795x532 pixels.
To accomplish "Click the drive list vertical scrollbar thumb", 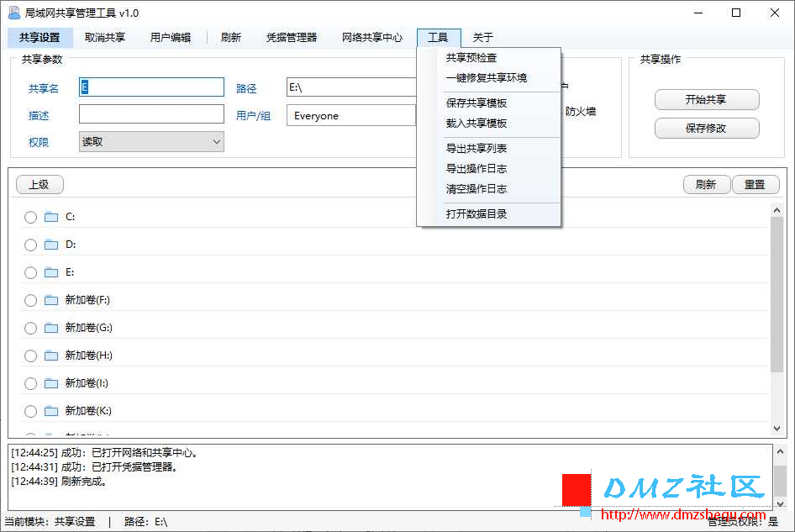I will [x=777, y=294].
